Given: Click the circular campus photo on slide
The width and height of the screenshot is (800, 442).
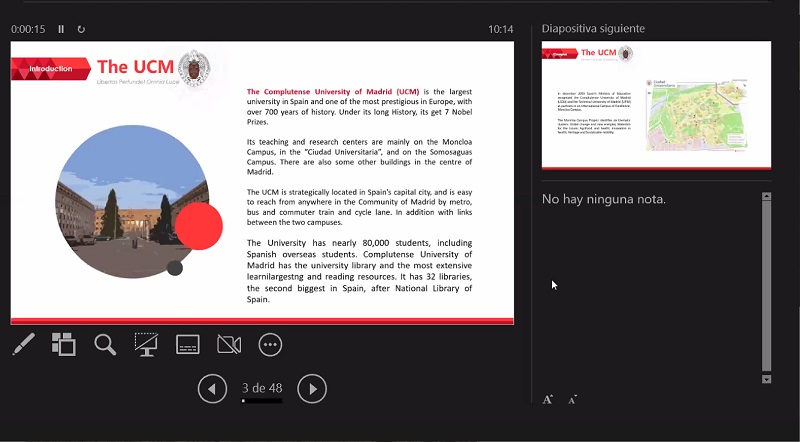Looking at the screenshot, I should (133, 202).
